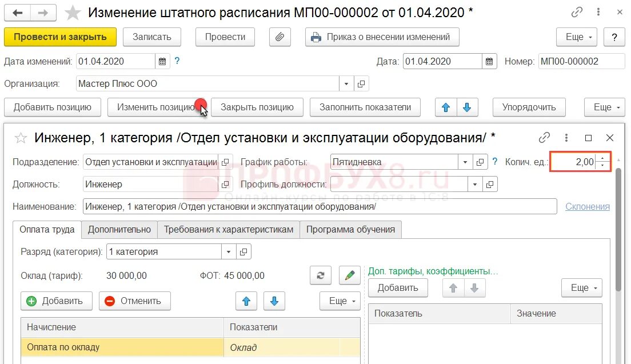Increase Колич. ед. with the stepper
The height and width of the screenshot is (364, 631).
click(602, 158)
